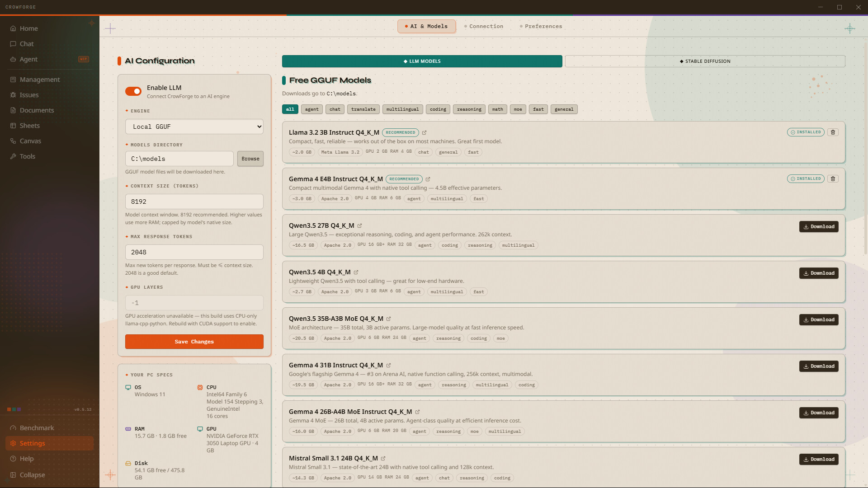This screenshot has width=868, height=488.
Task: Open external link for Qwen3.5 27B
Action: [360, 226]
